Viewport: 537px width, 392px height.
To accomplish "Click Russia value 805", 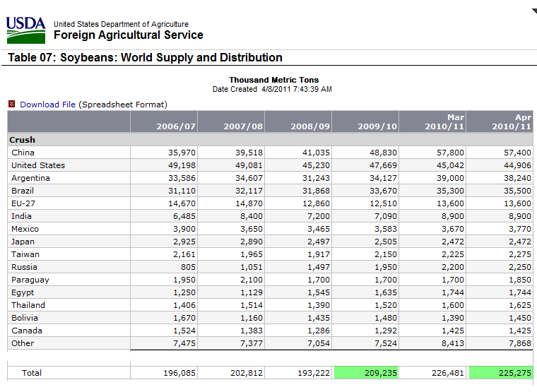I will click(189, 267).
